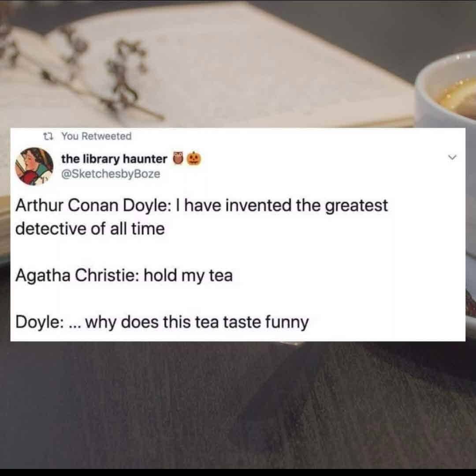Click the pumpkin emoji beside the name
476x476 pixels.
[194, 159]
